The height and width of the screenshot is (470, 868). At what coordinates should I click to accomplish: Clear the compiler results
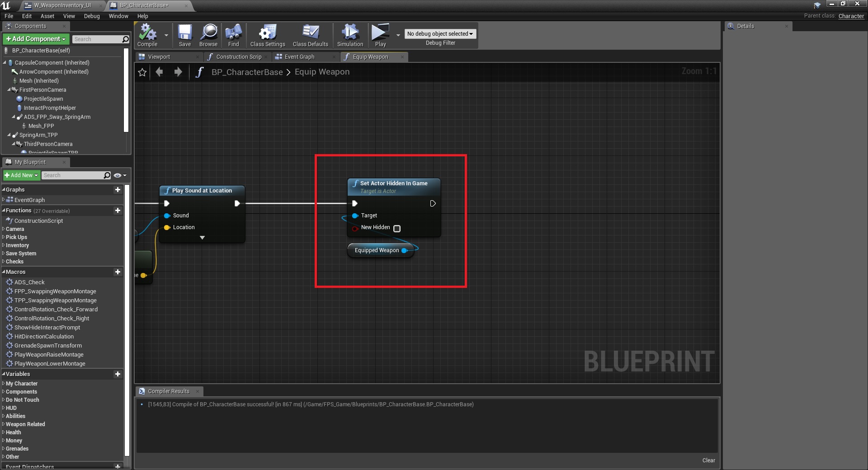708,461
